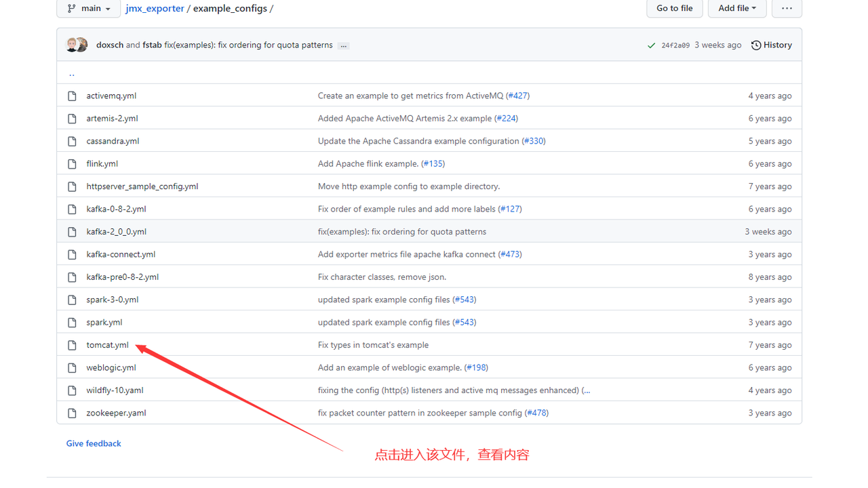Click 'Move http example config' commit message
The width and height of the screenshot is (868, 488).
[x=409, y=186]
